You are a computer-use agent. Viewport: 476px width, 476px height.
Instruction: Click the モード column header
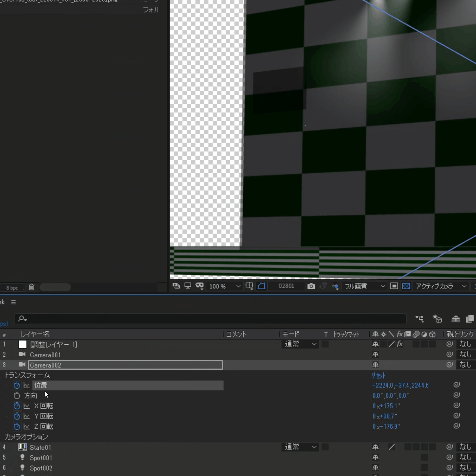point(291,334)
